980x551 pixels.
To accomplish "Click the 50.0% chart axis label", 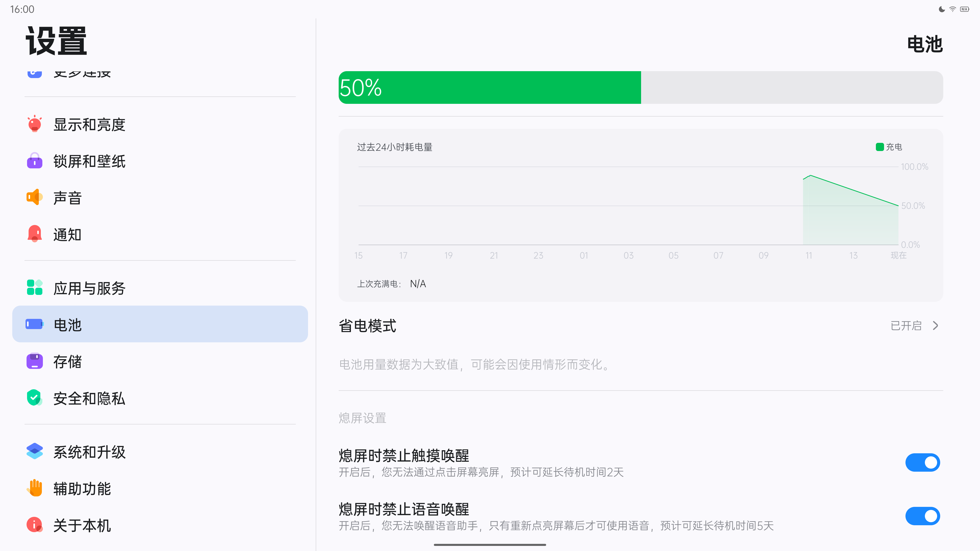I will click(x=913, y=206).
